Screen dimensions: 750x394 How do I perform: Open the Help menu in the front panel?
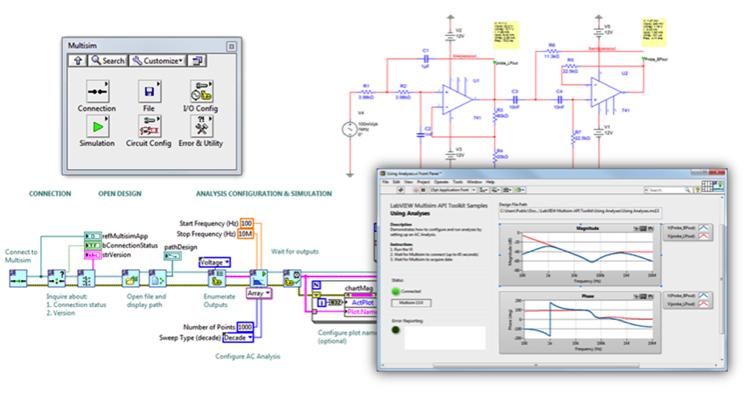pos(490,182)
